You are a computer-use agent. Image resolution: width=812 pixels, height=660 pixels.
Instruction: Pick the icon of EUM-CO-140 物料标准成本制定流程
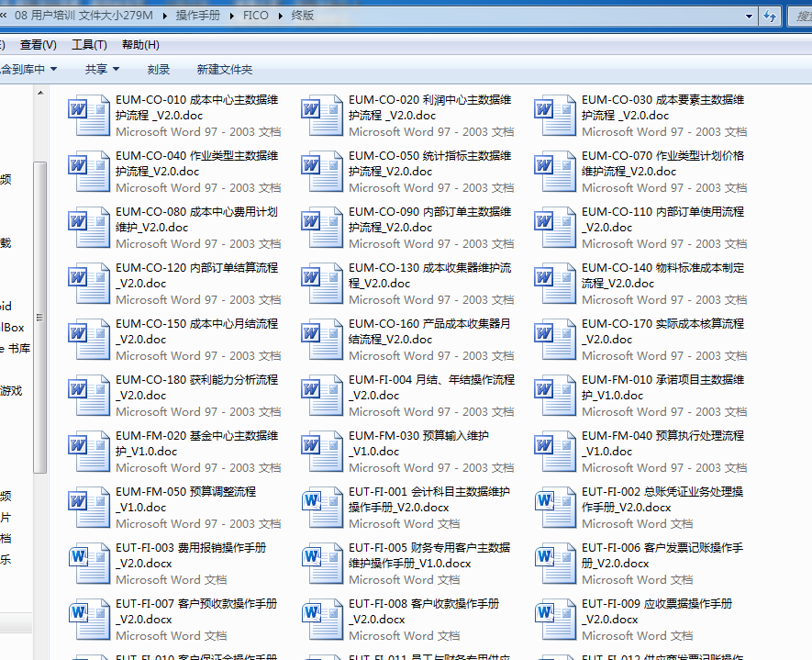(554, 283)
